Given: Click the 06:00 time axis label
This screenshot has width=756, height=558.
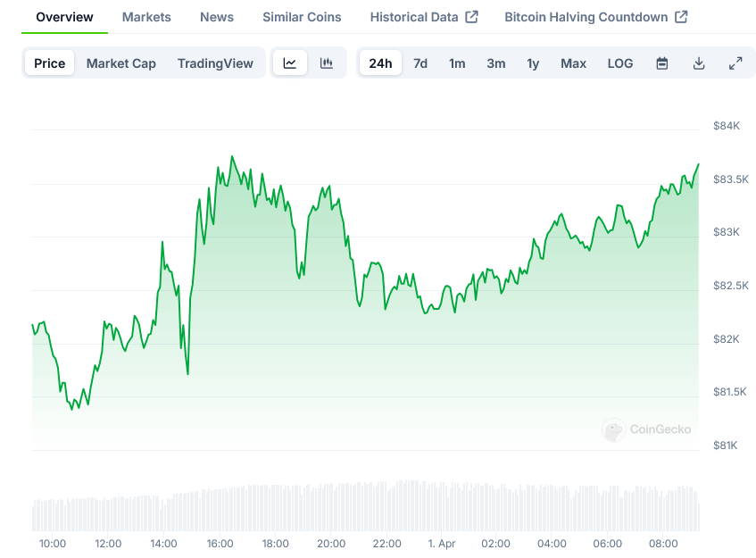Looking at the screenshot, I should pos(608,544).
